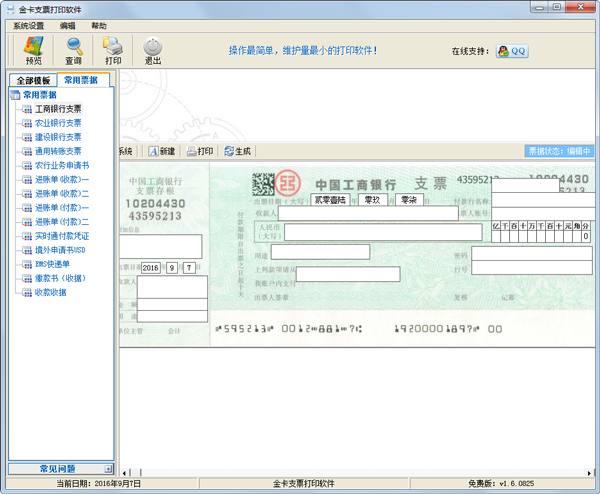Screen dimensions: 600x494
Task: Select 收款收据 template
Action: 51,292
